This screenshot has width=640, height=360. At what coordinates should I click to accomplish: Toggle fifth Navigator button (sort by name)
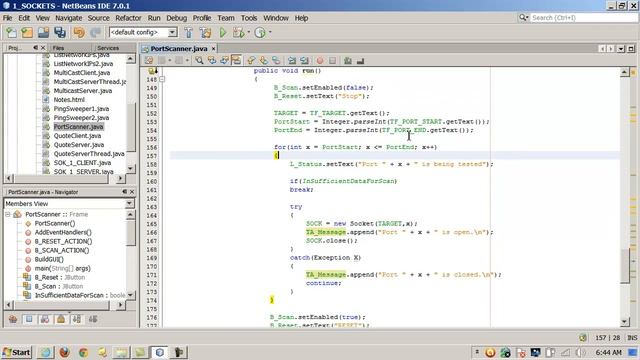click(77, 319)
